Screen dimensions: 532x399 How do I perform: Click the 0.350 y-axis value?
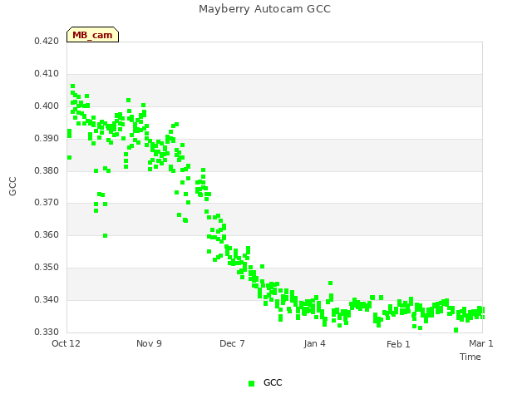tap(47, 268)
